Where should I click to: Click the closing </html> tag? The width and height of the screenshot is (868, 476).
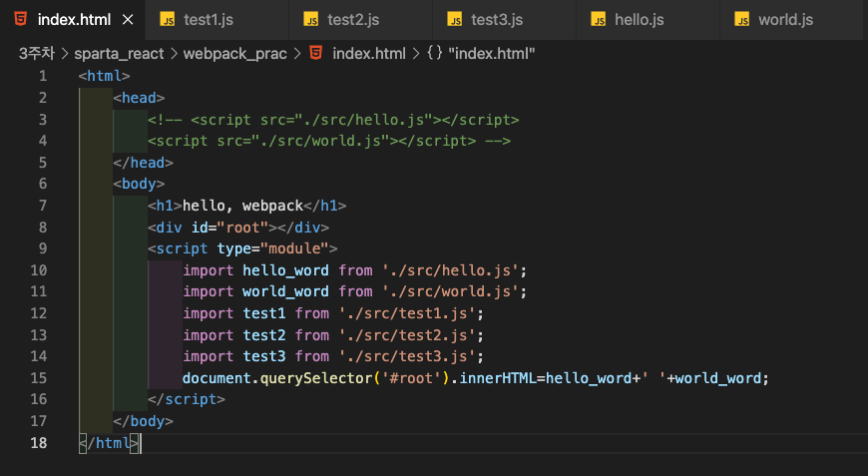(x=109, y=443)
